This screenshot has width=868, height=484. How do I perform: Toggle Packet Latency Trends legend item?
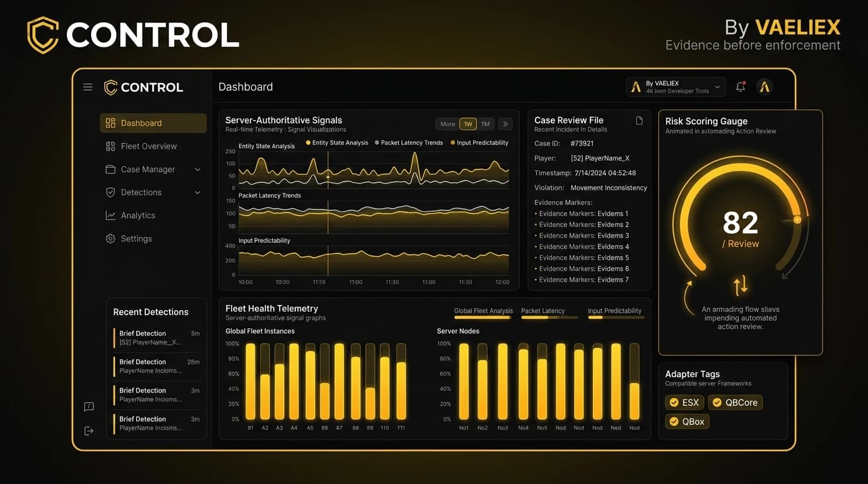(x=409, y=143)
